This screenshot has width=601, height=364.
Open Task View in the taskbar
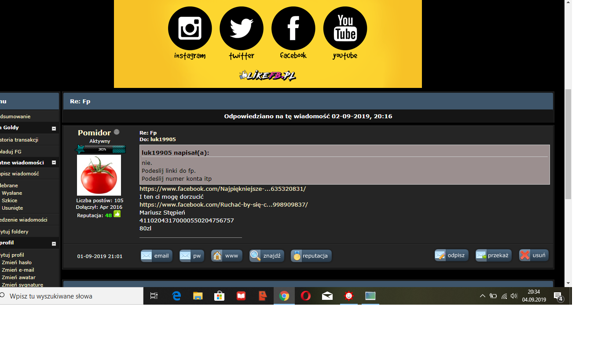(x=154, y=296)
